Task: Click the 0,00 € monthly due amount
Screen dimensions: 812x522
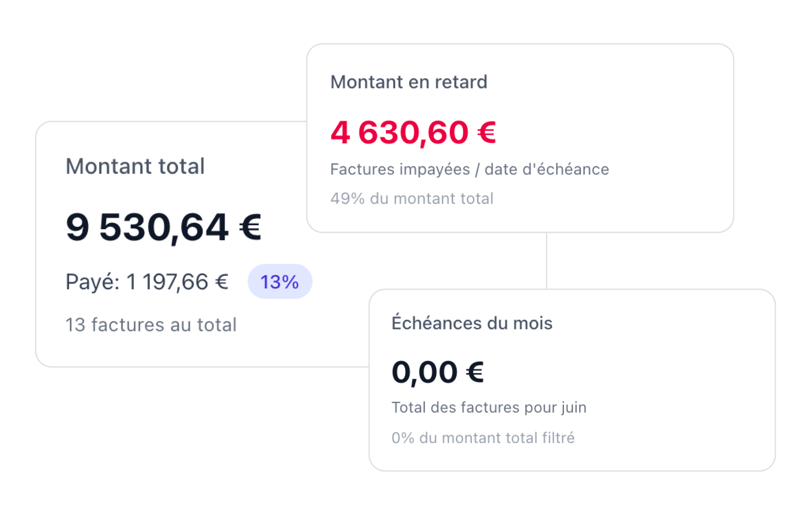Action: coord(437,372)
